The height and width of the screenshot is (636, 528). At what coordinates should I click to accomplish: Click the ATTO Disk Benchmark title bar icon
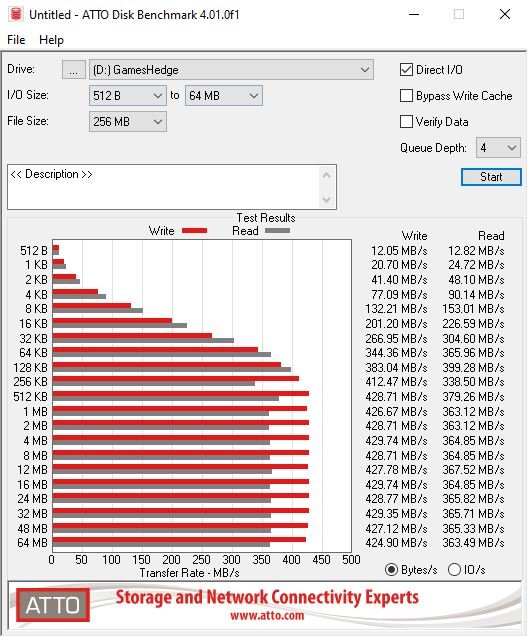[15, 14]
